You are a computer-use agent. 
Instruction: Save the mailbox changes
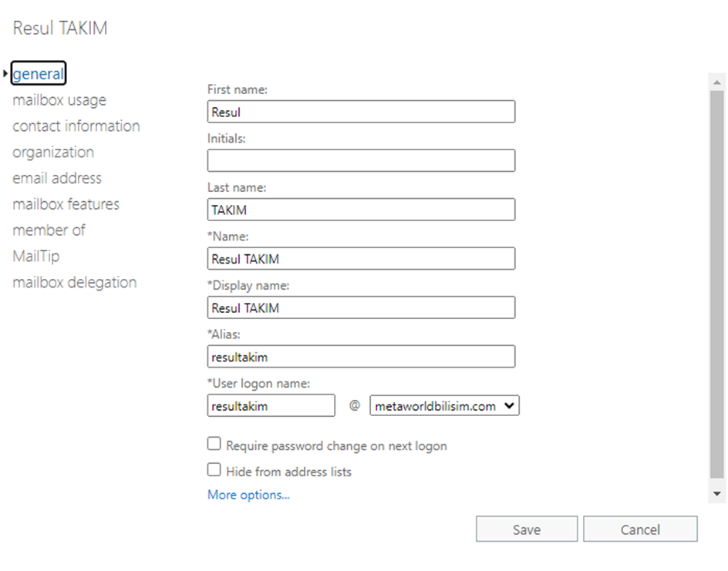[527, 530]
